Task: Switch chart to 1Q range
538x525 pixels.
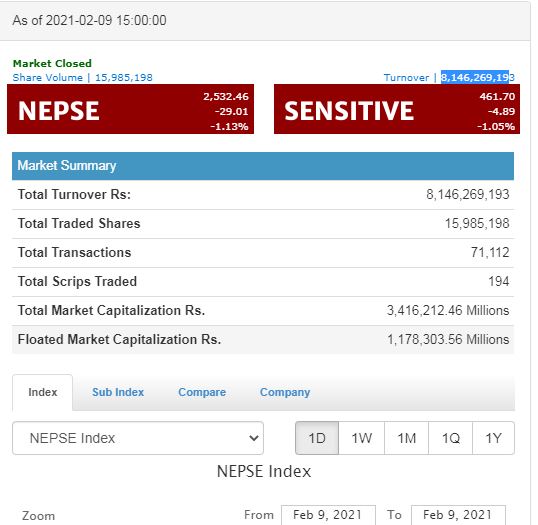Action: click(x=451, y=438)
